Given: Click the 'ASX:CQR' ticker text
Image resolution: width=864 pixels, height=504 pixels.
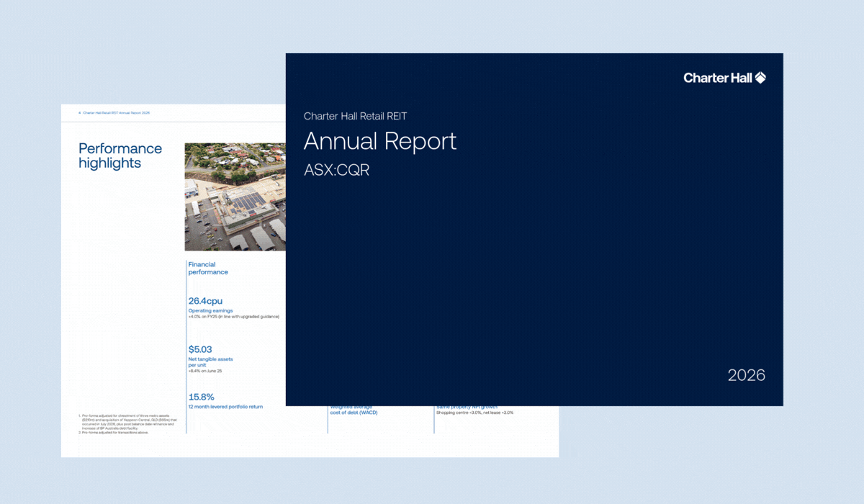Looking at the screenshot, I should [x=337, y=171].
